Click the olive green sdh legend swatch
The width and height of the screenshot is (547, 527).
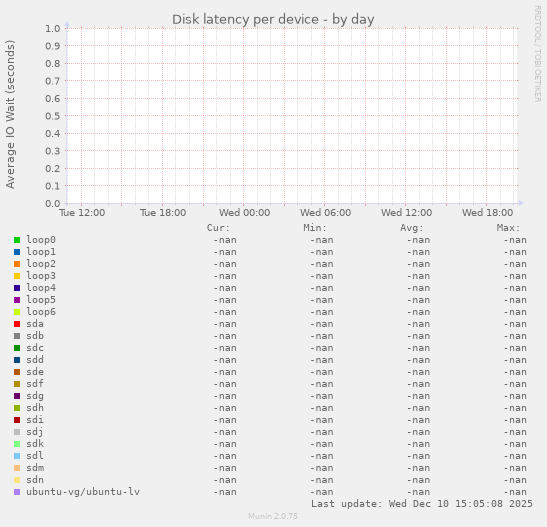point(17,408)
